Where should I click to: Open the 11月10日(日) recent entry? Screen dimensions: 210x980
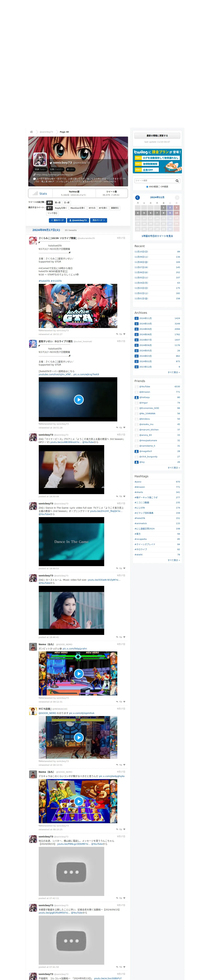(x=141, y=252)
